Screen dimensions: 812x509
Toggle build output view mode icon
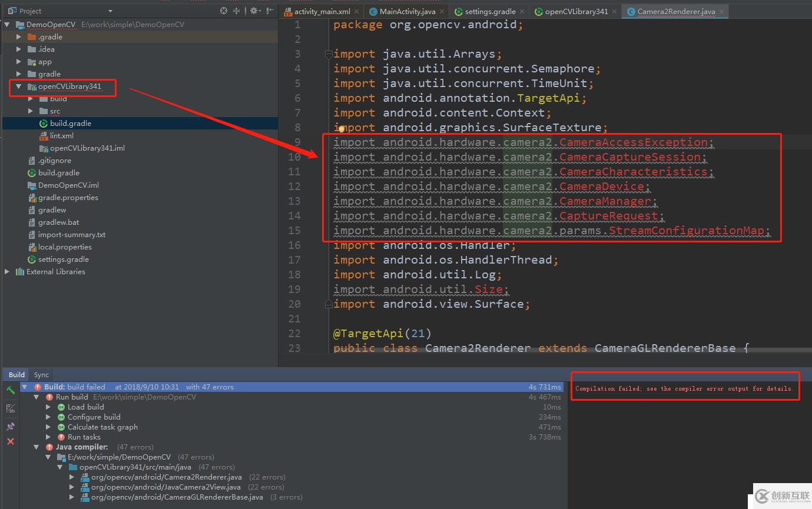[11, 408]
